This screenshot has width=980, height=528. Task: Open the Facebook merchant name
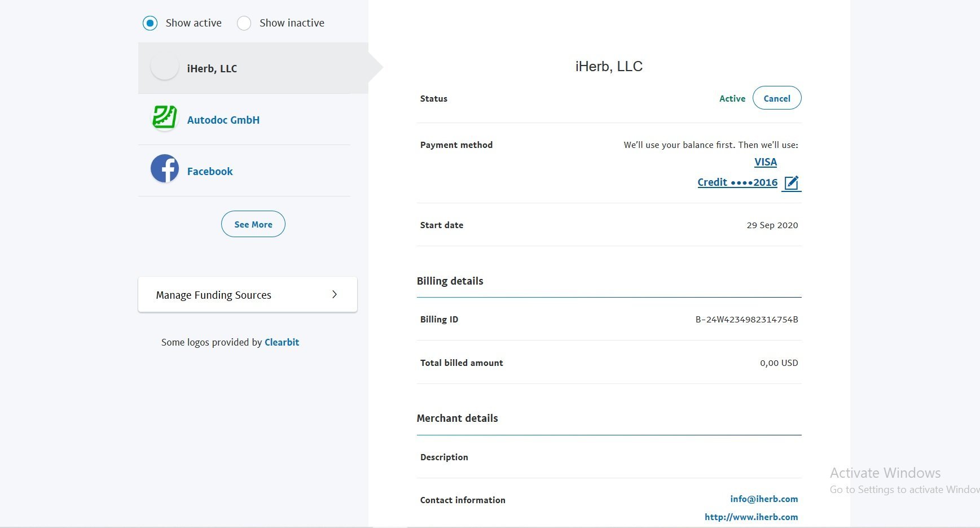tap(210, 171)
